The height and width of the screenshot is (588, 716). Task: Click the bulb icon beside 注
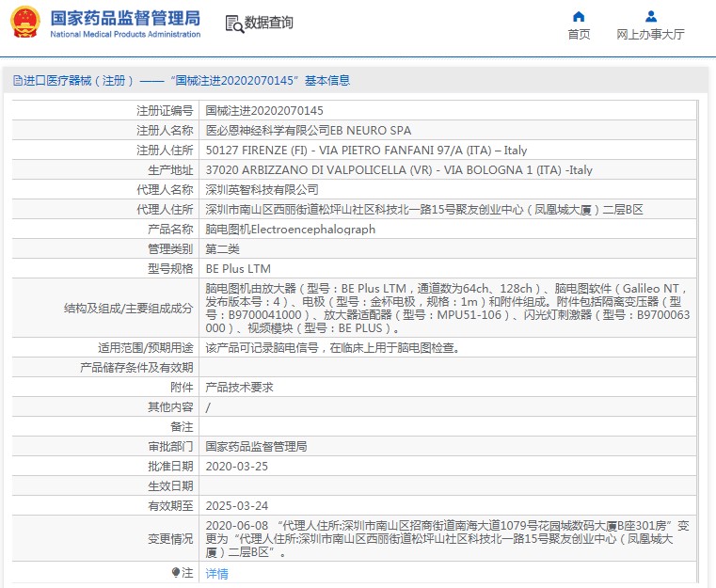coord(176,573)
